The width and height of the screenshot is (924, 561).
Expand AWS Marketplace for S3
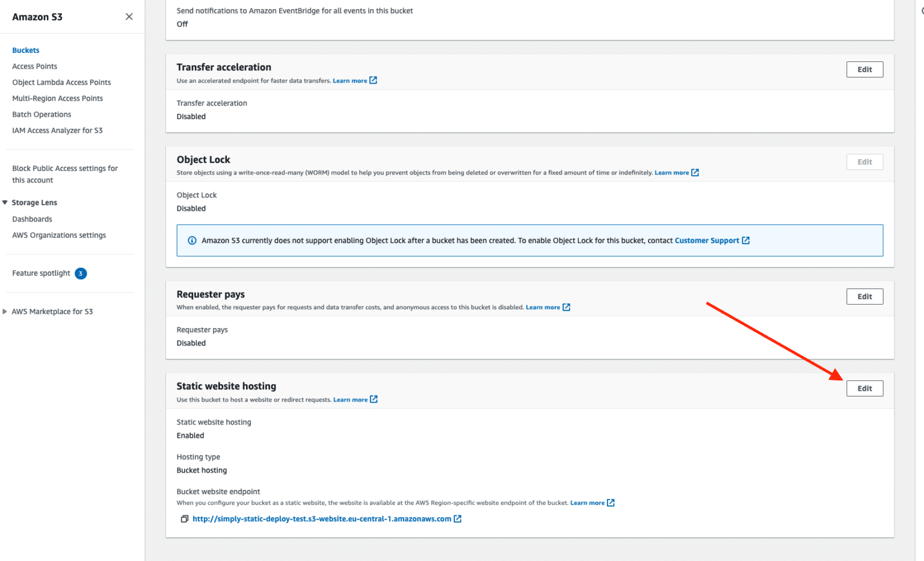tap(5, 312)
